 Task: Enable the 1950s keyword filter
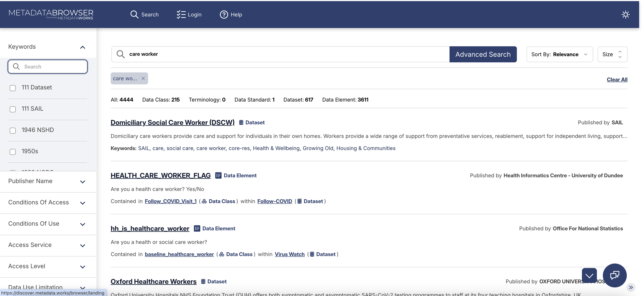tap(13, 152)
